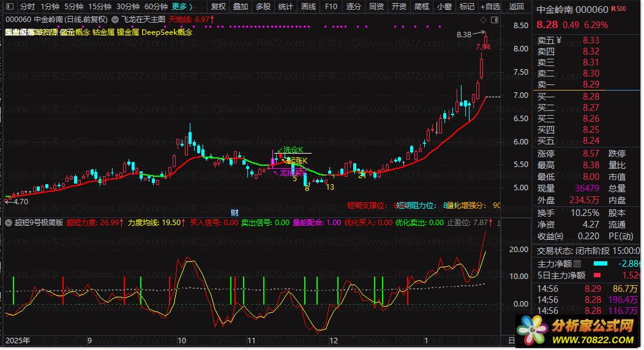644x350 pixels.
Task: Click the 卖一 price 8.29
Action: (591, 84)
